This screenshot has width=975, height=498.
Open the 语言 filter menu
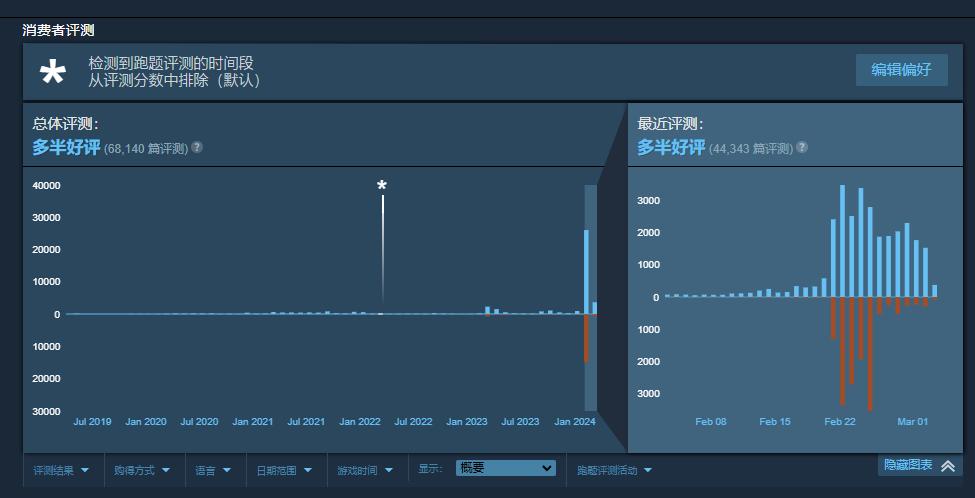tap(213, 469)
